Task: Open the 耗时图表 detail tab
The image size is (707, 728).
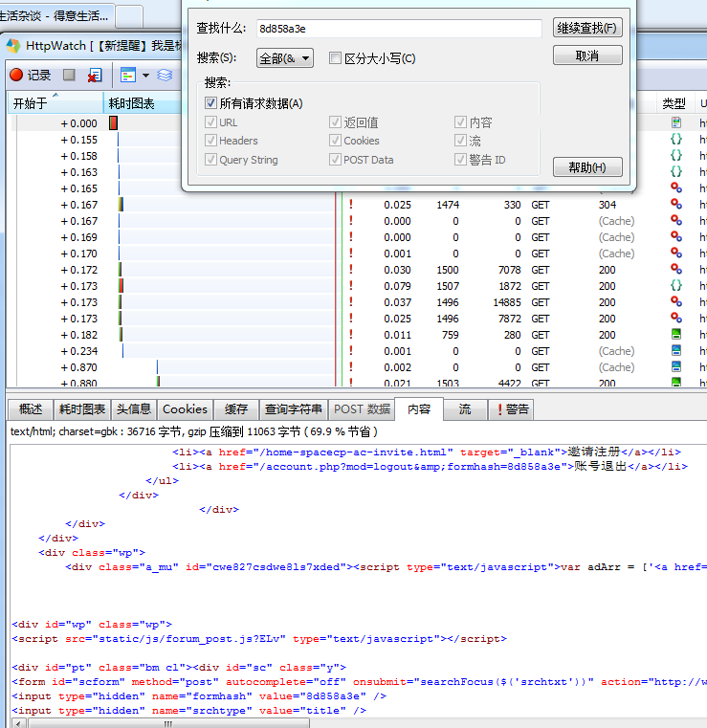Action: [x=82, y=409]
